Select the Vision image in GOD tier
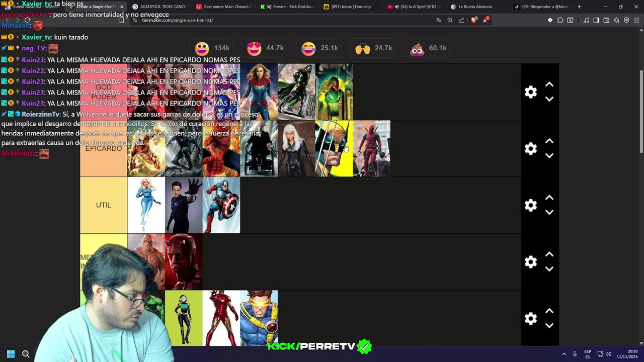Screen dimensions: 644x362 (x=334, y=92)
